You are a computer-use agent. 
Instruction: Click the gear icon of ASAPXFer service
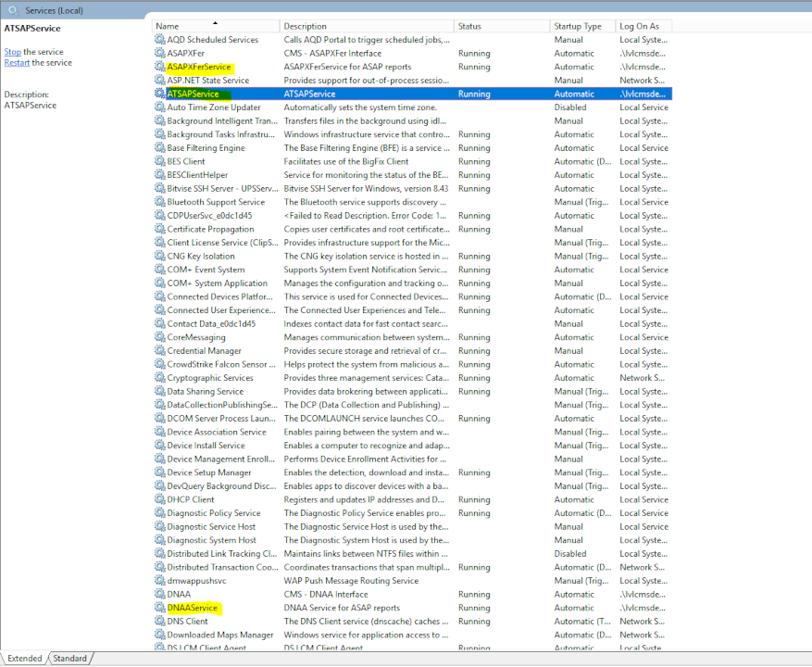(x=159, y=53)
